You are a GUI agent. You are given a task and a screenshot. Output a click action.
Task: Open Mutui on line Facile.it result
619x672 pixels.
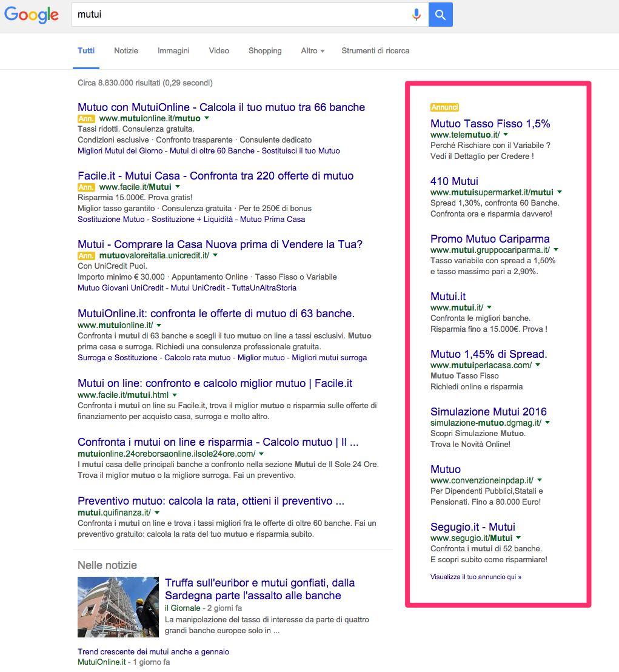215,383
